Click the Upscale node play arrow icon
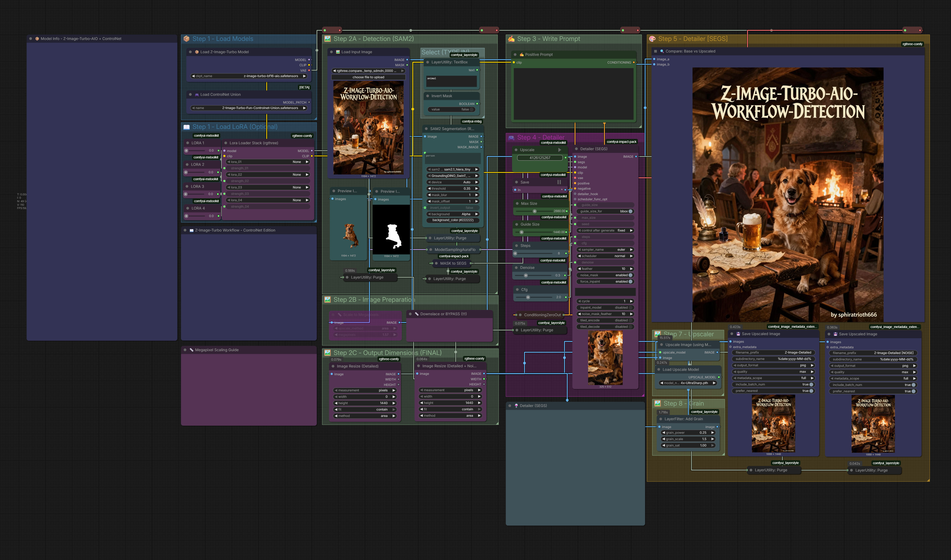 coord(559,150)
